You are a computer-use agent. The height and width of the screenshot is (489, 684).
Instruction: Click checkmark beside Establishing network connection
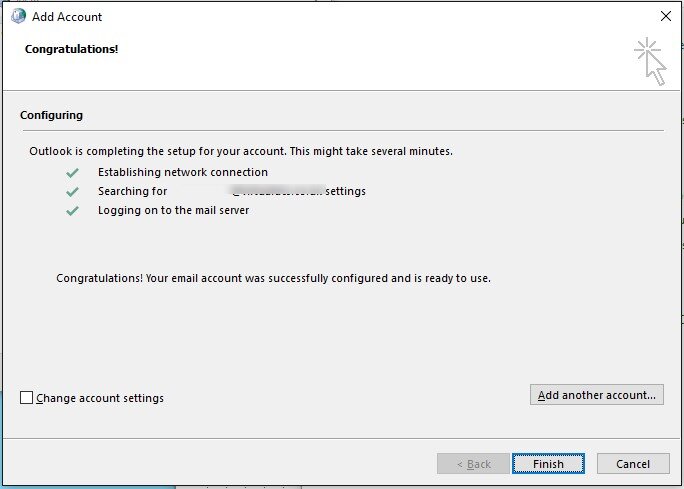click(72, 173)
